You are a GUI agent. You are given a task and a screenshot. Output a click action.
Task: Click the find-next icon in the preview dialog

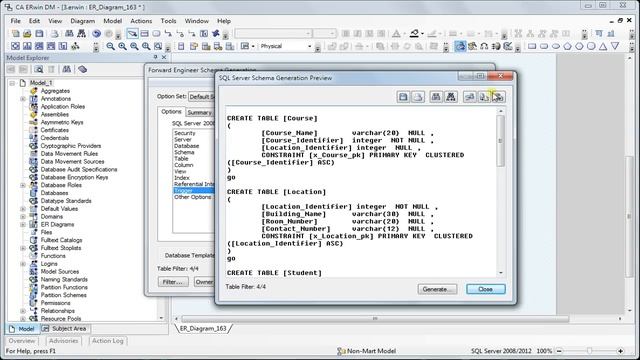[x=451, y=97]
